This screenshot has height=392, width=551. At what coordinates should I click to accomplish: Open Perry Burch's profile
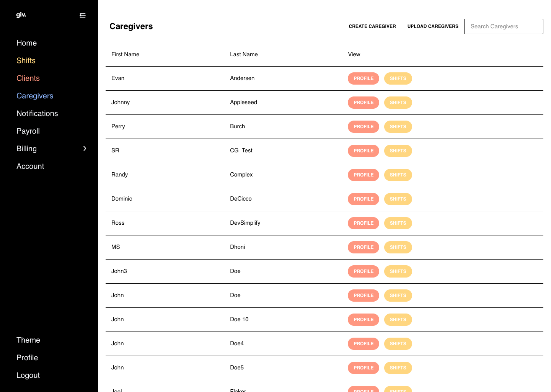(x=364, y=127)
